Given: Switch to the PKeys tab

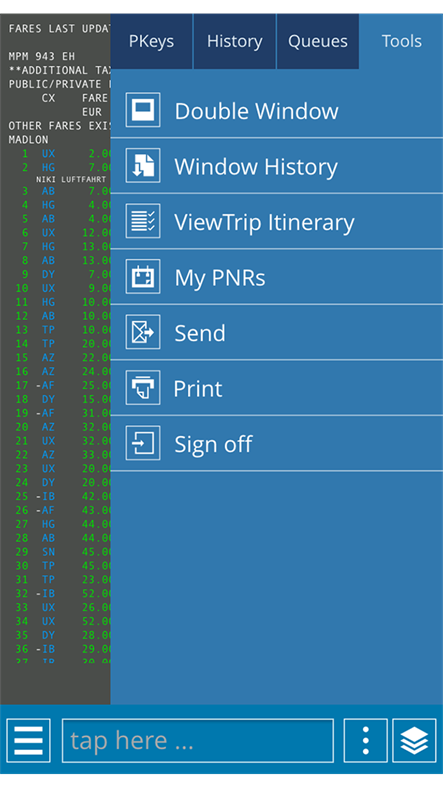Looking at the screenshot, I should (x=151, y=41).
